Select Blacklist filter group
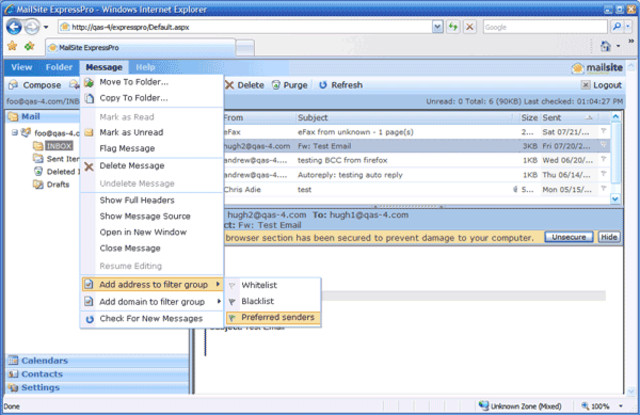 [x=273, y=301]
